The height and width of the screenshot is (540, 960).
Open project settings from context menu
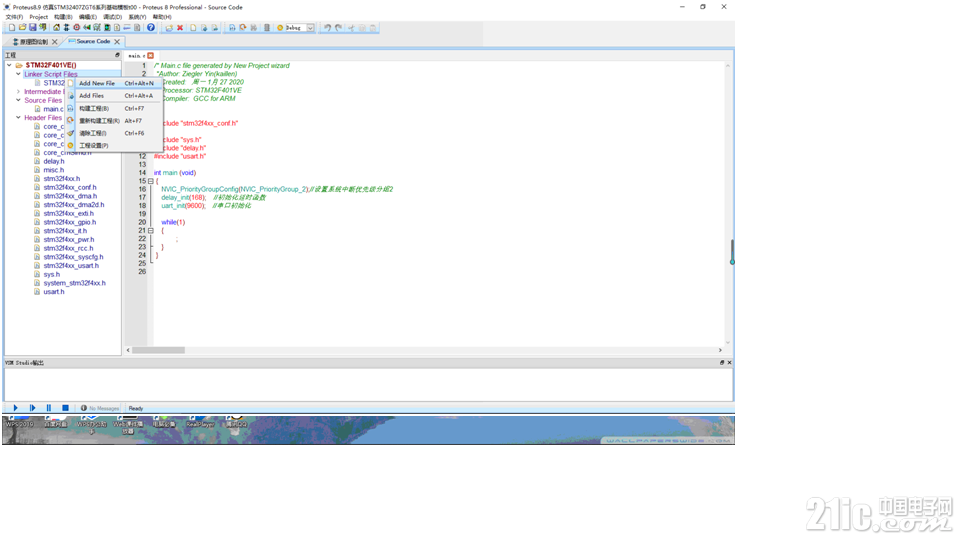pos(115,146)
